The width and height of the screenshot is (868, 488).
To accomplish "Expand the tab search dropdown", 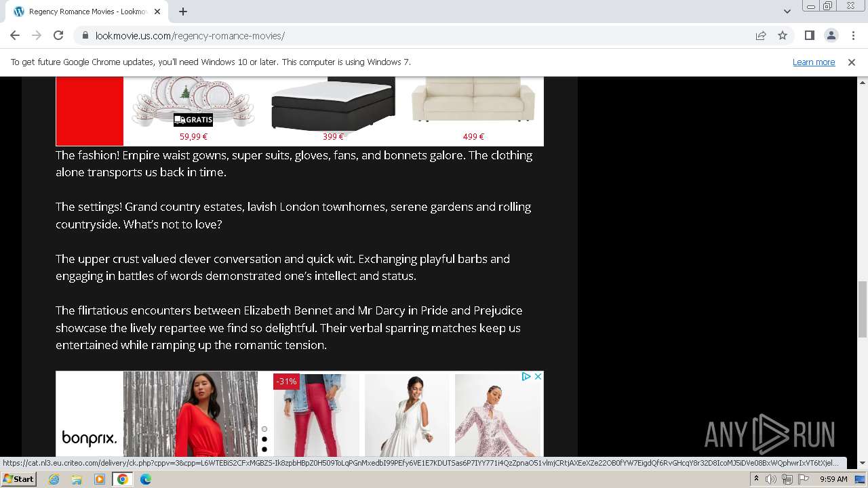I will [787, 12].
